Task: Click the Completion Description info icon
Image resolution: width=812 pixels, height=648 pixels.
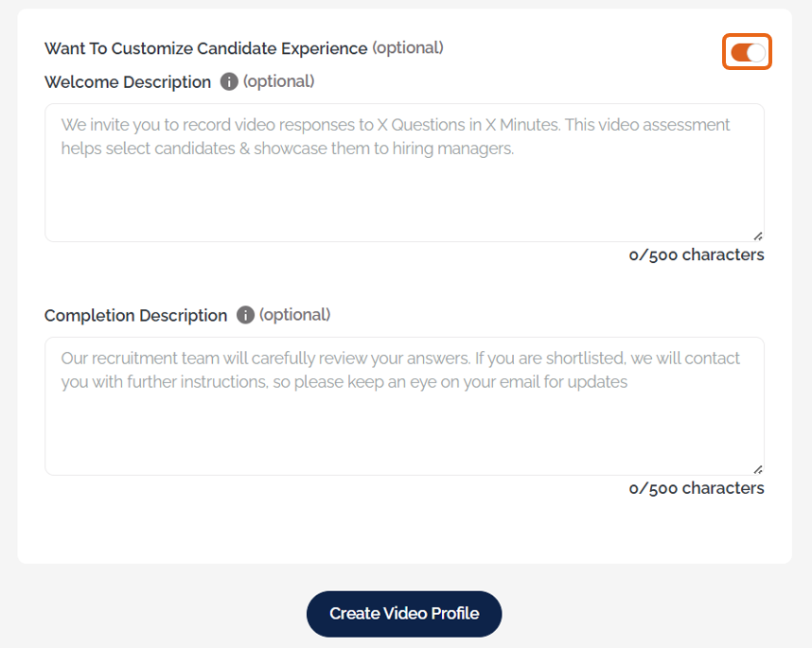Action: pyautogui.click(x=245, y=315)
